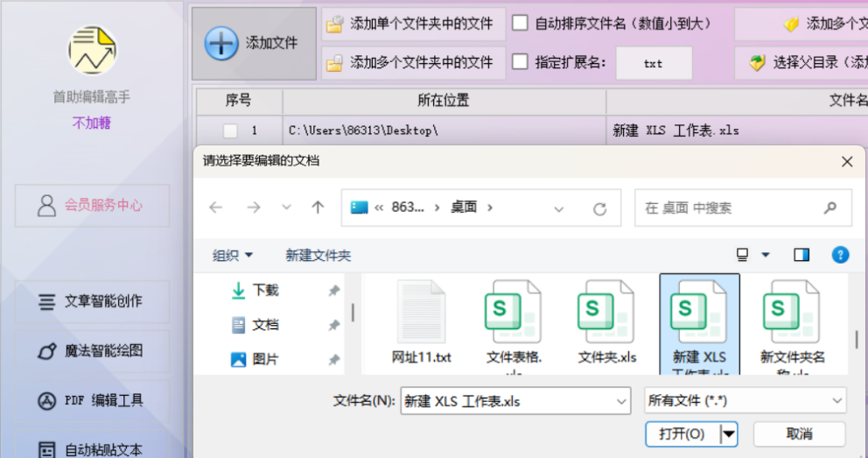
Task: Expand the view options dropdown arrow
Action: (766, 256)
